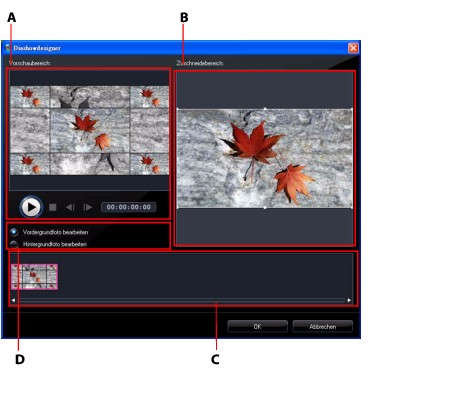
Task: Click the top-center crop handle
Action: [265, 109]
